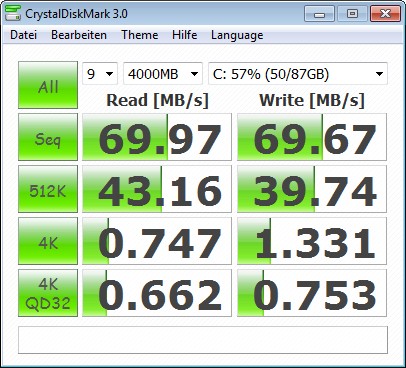Open the Theme menu
Screen dimensions: 406x368
140,35
